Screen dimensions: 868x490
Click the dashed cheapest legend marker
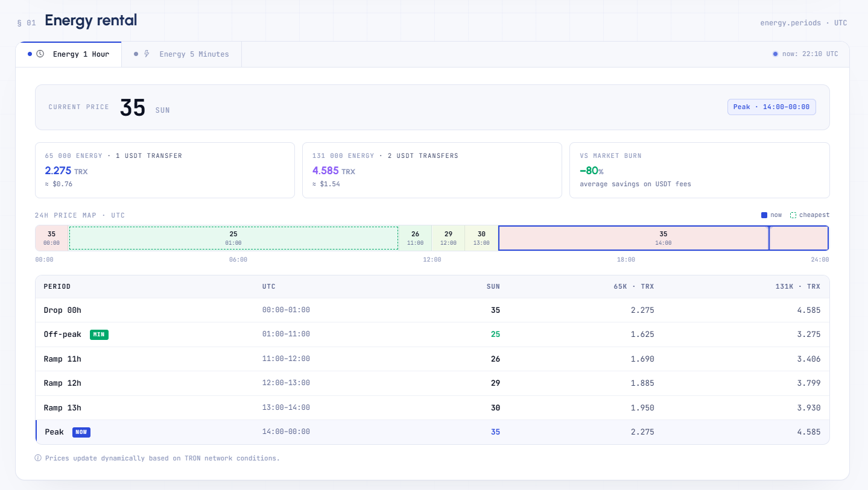[x=793, y=215]
